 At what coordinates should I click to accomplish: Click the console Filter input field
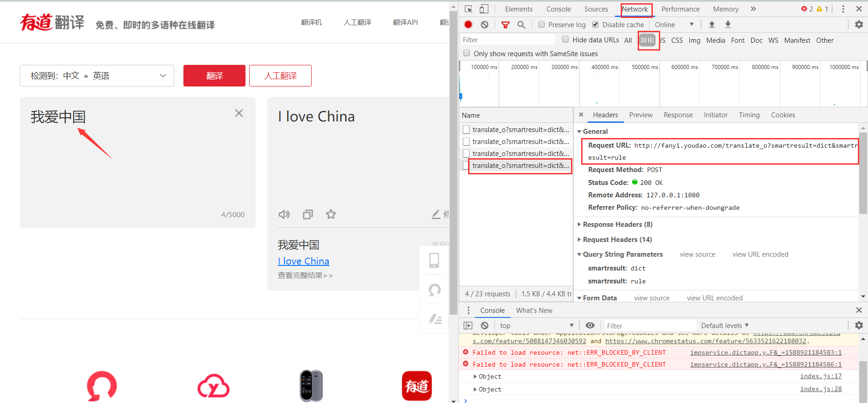click(x=650, y=325)
